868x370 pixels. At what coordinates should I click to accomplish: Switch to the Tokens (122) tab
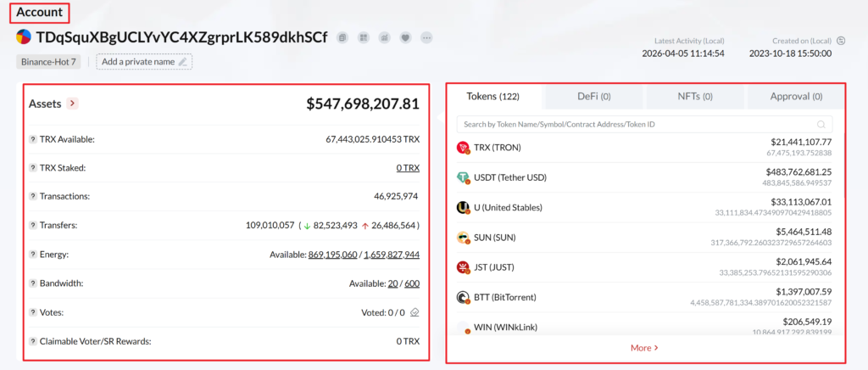tap(492, 97)
